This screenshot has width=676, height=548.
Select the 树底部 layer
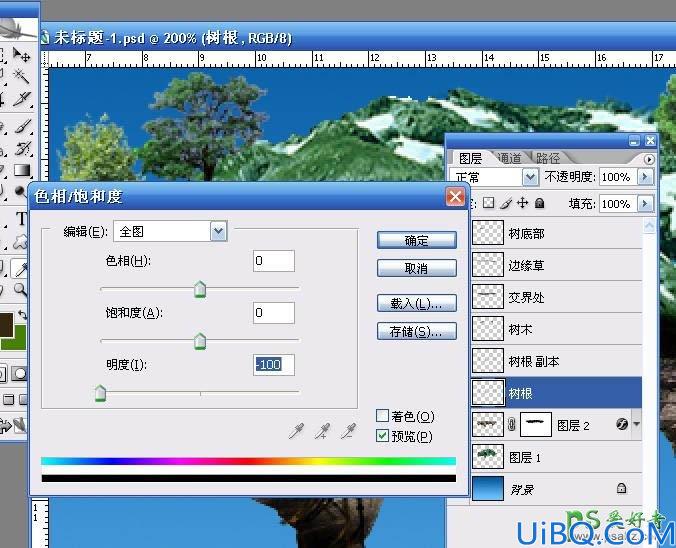[557, 233]
